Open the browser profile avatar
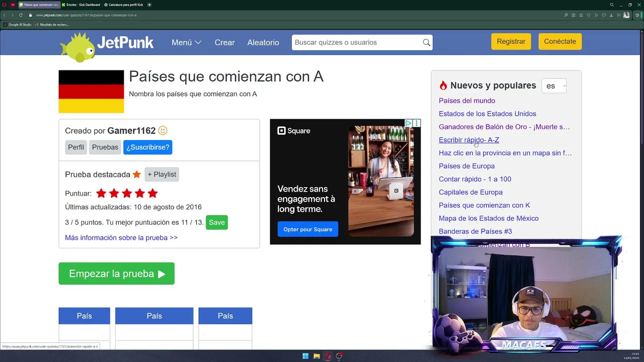 (626, 15)
